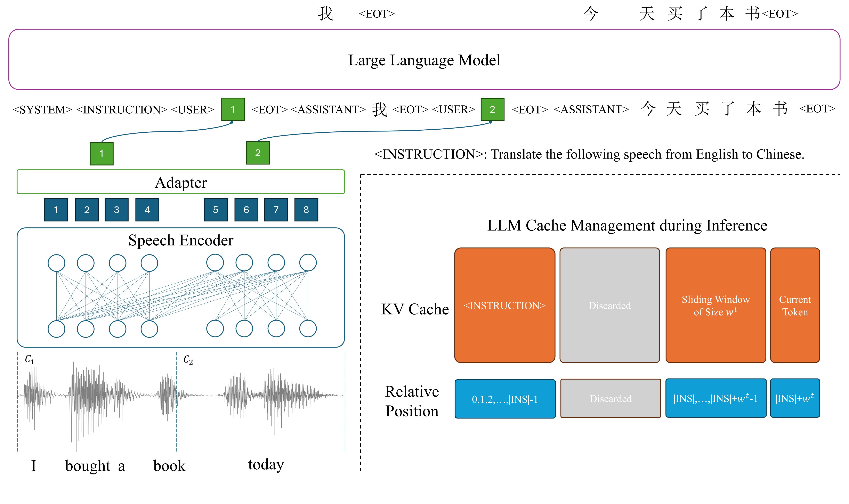Select green block 2 above the Adapter
The image size is (849, 504).
(x=258, y=153)
